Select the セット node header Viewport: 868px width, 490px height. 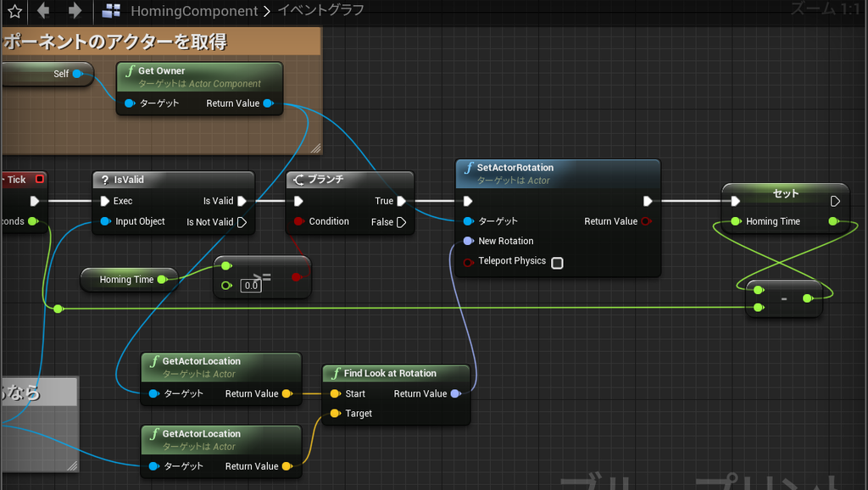[786, 193]
